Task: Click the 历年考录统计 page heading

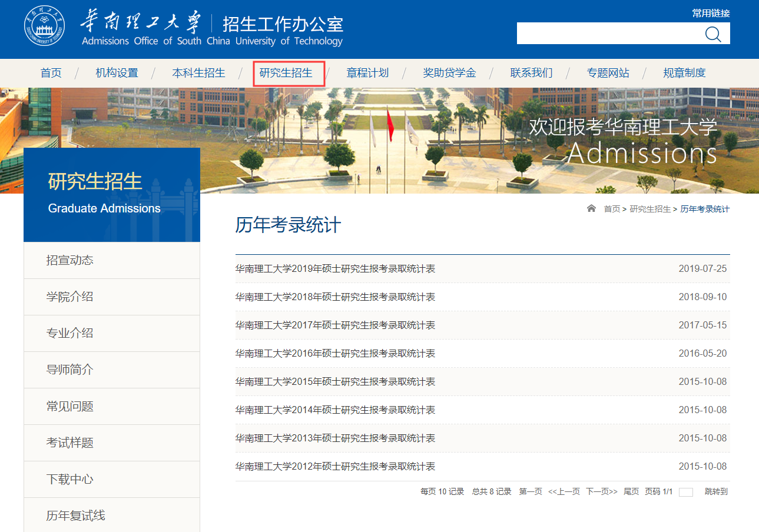Action: [288, 225]
